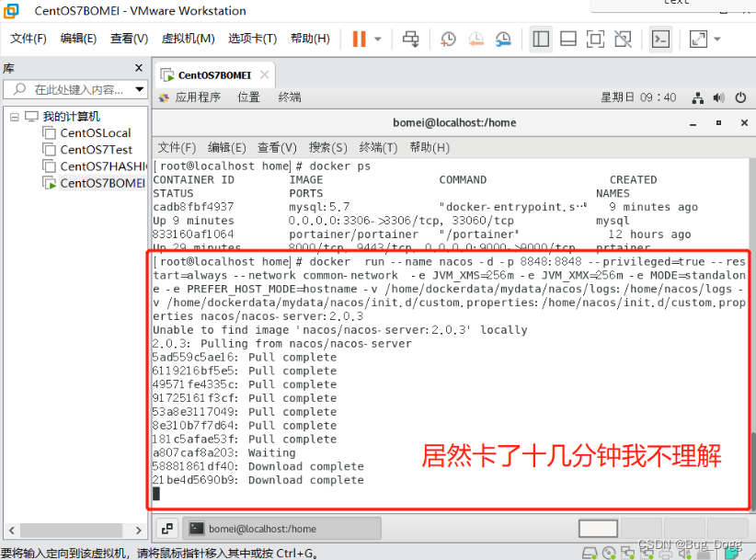Open the terminal 编辑(E) menu

click(x=226, y=147)
